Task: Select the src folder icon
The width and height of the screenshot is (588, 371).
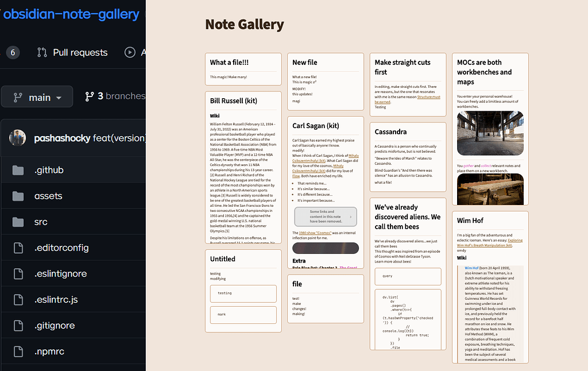Action: click(x=18, y=221)
